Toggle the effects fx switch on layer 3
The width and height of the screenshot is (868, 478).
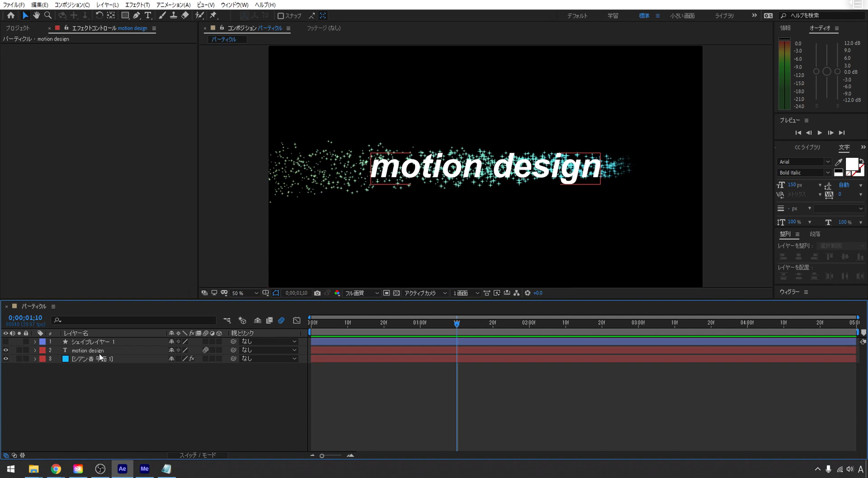[x=192, y=359]
